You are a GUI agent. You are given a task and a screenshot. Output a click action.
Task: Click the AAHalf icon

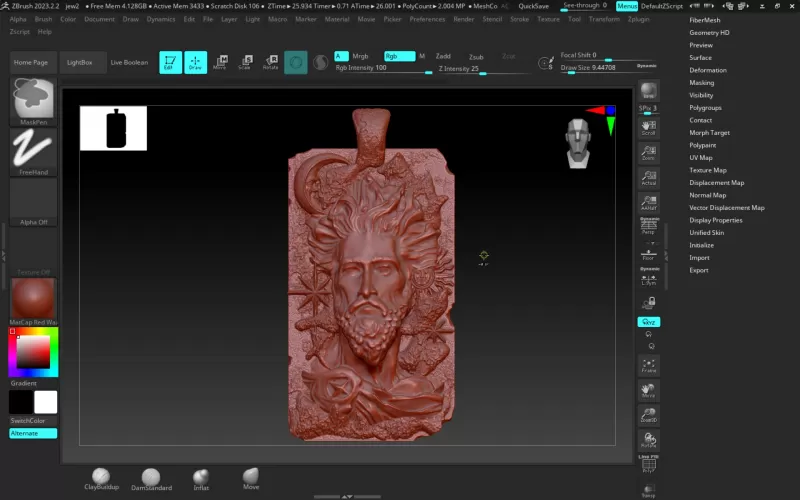[648, 203]
